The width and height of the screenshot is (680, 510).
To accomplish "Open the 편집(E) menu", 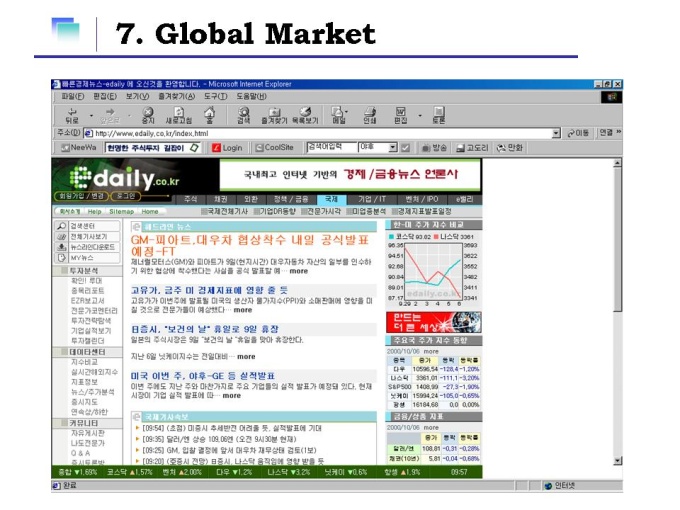I will coord(105,96).
